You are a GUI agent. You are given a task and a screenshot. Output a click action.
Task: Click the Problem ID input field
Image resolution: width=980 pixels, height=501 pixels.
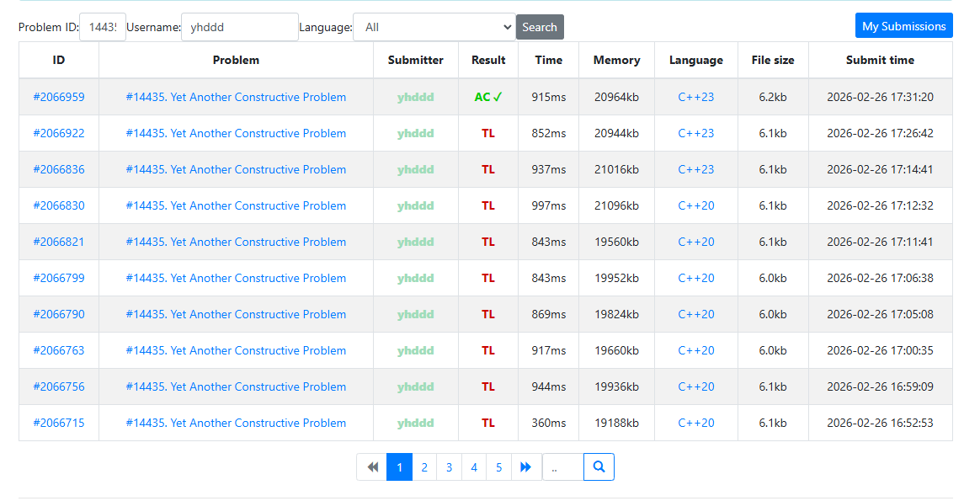[x=103, y=27]
